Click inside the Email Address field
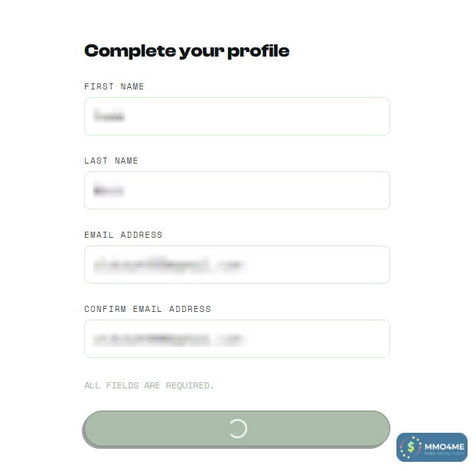The image size is (476, 471). [x=236, y=265]
